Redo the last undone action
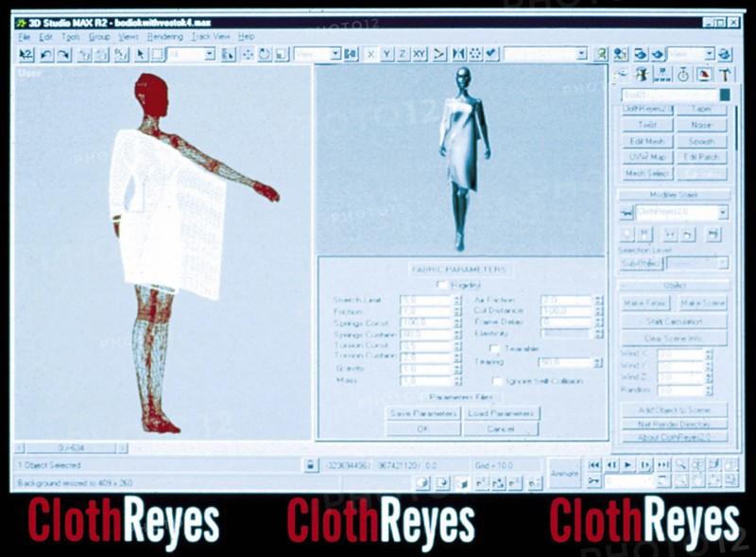The image size is (756, 557). pos(63,55)
